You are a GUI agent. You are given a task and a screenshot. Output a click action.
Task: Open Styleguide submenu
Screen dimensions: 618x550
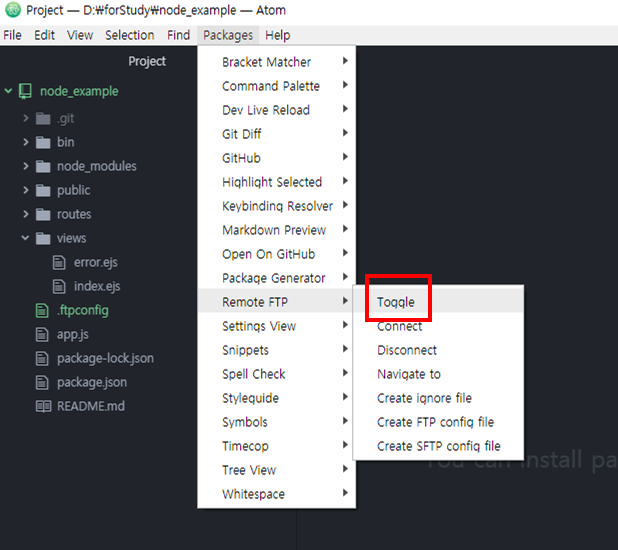click(x=276, y=398)
